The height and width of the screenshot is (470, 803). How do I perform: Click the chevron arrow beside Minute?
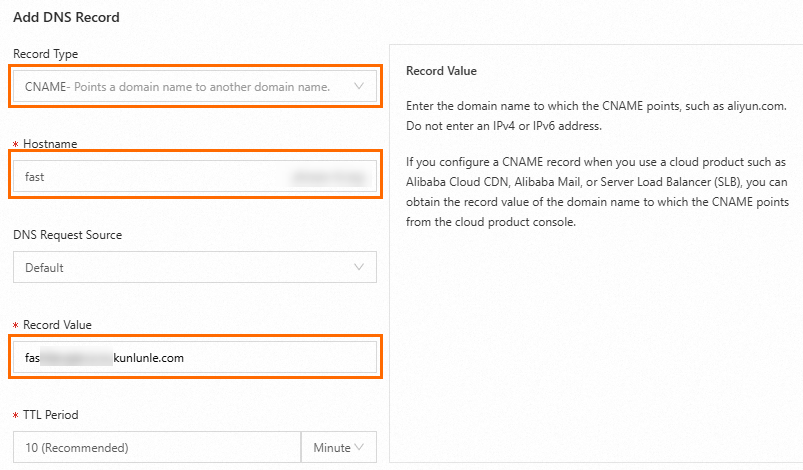pyautogui.click(x=359, y=448)
